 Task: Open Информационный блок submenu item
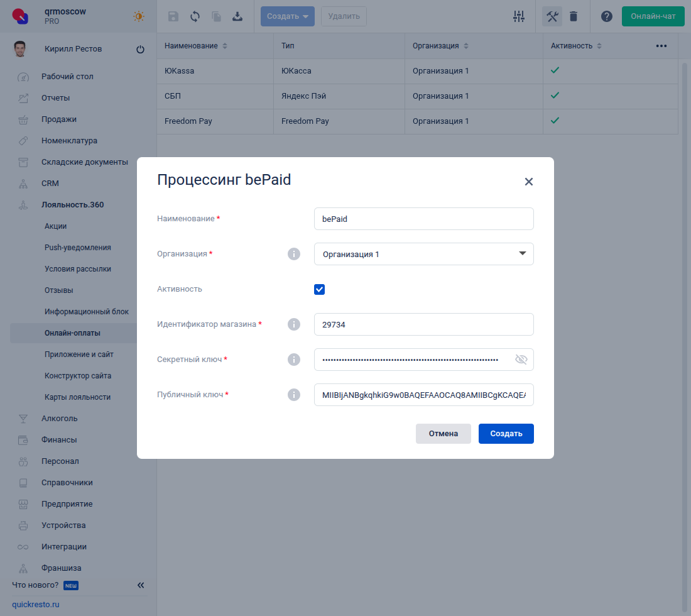[x=87, y=312]
